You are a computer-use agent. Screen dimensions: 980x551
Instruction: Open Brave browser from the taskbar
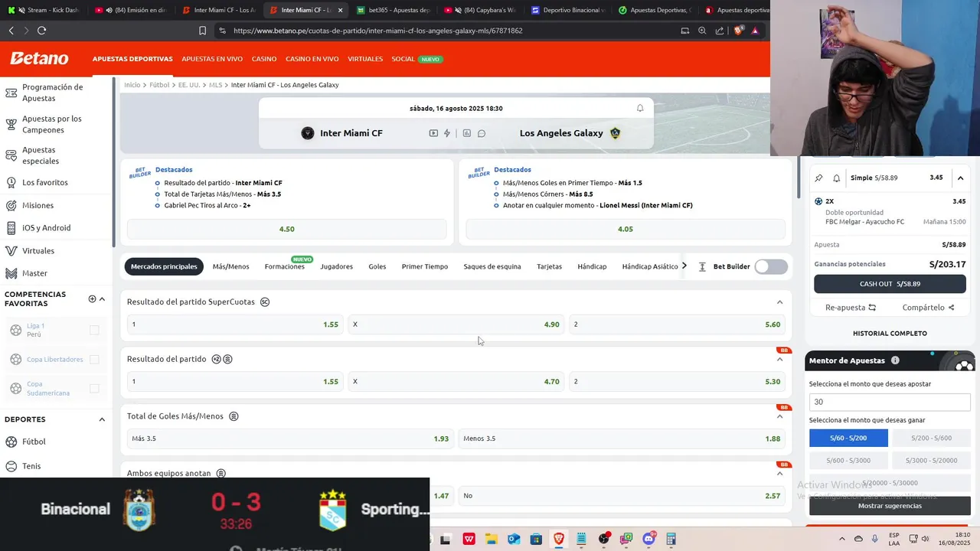point(559,539)
